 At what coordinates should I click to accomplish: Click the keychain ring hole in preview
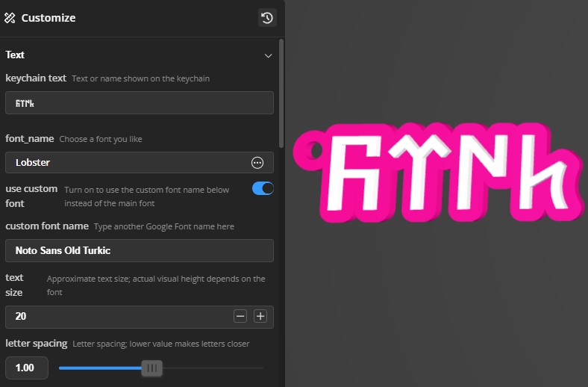(314, 150)
